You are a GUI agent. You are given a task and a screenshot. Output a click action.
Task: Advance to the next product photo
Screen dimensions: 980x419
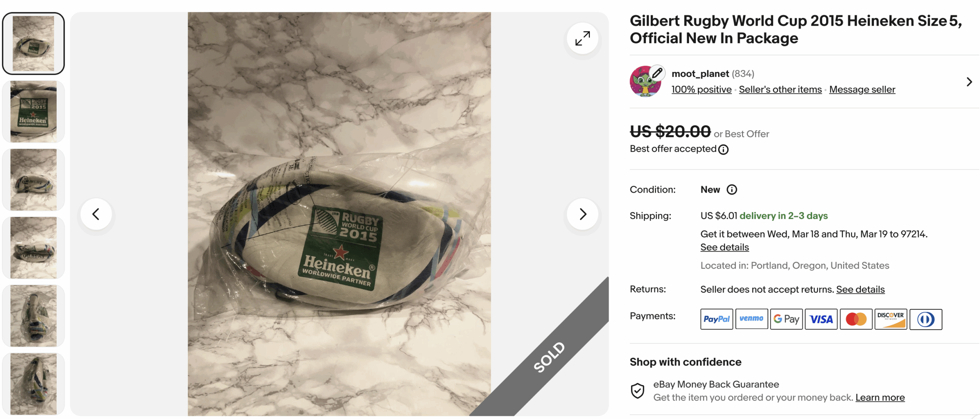pos(582,214)
